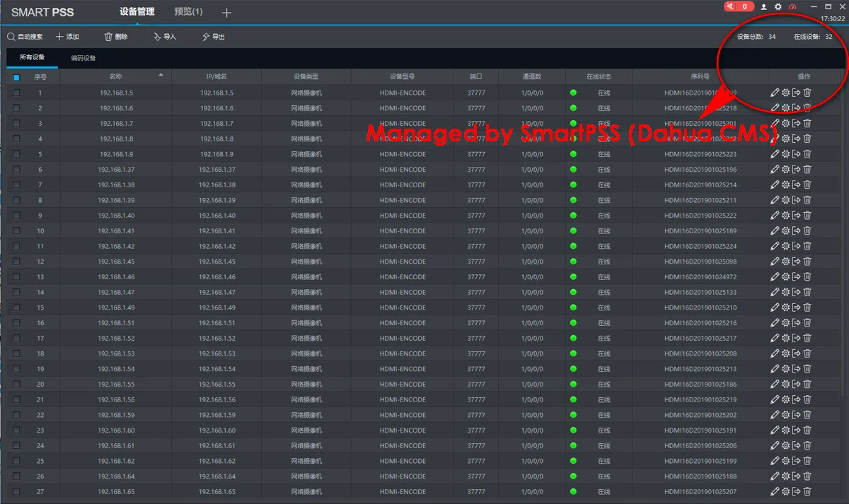Image resolution: width=849 pixels, height=504 pixels.
Task: Edit device 192.168.1.64 with pencil icon
Action: [775, 476]
